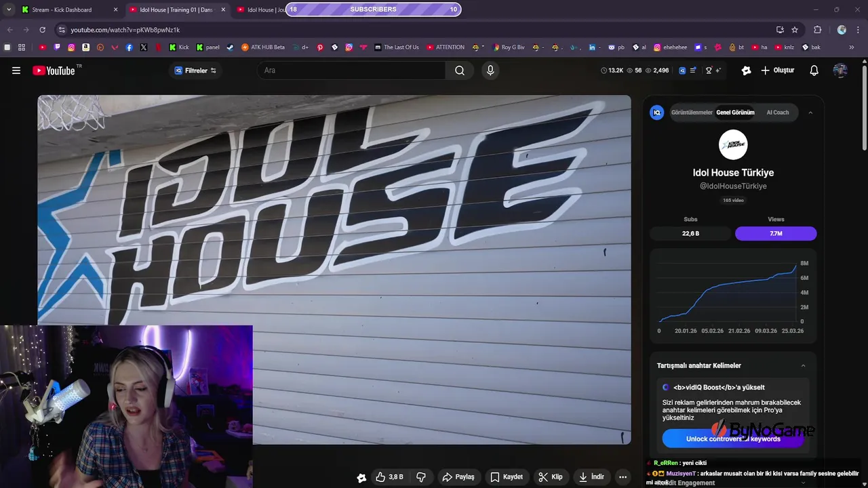The width and height of the screenshot is (868, 488).
Task: Open the LinkedIn bookmark
Action: [592, 47]
